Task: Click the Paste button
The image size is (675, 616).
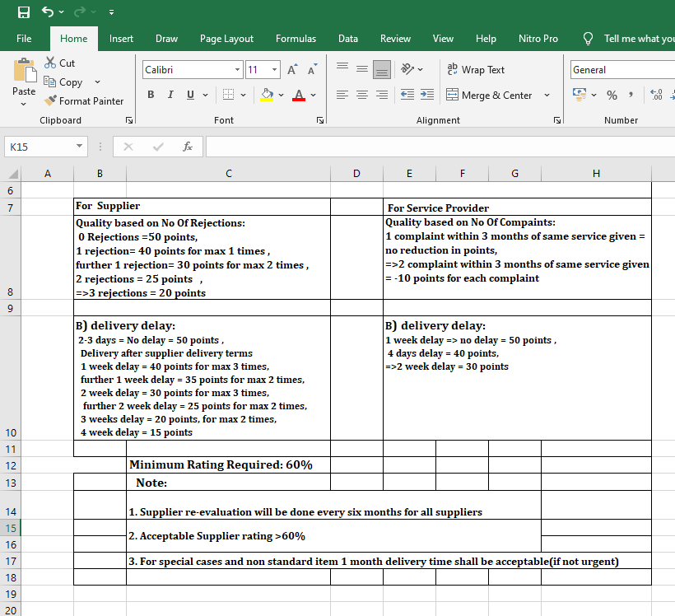Action: 24,78
